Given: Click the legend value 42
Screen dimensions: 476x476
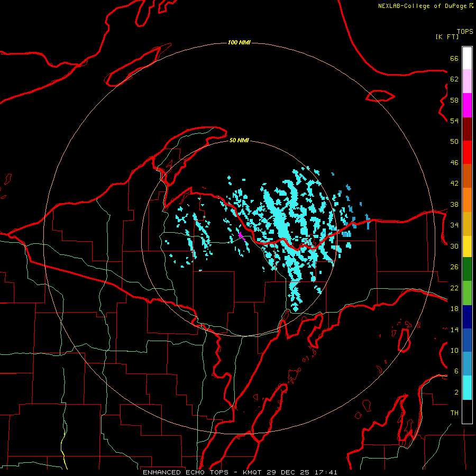Looking at the screenshot, I should pyautogui.click(x=454, y=183).
